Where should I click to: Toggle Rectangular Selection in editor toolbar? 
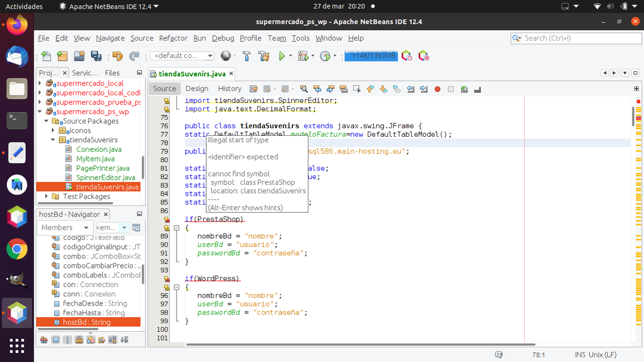357,89
